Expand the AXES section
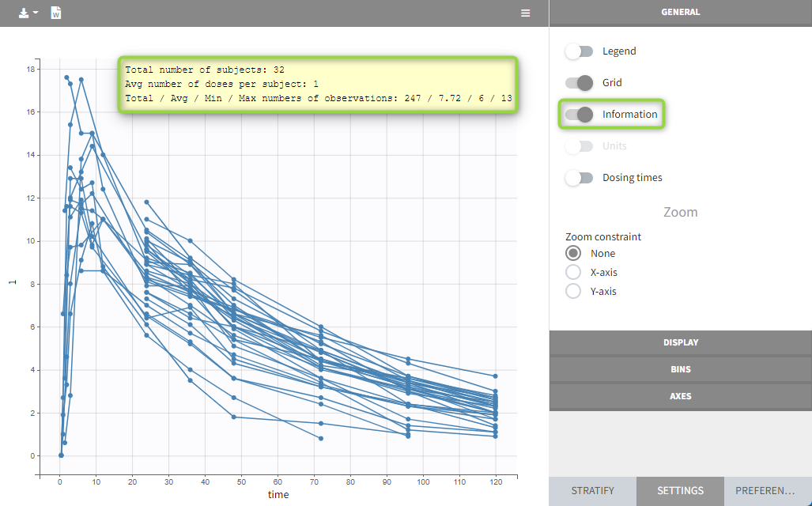The image size is (812, 506). point(680,396)
